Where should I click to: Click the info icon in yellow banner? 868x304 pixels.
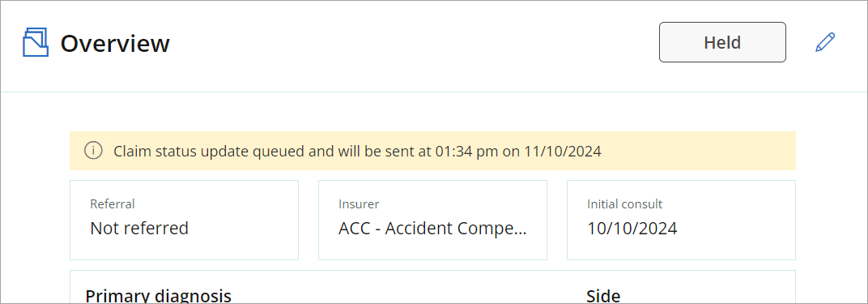coord(93,151)
